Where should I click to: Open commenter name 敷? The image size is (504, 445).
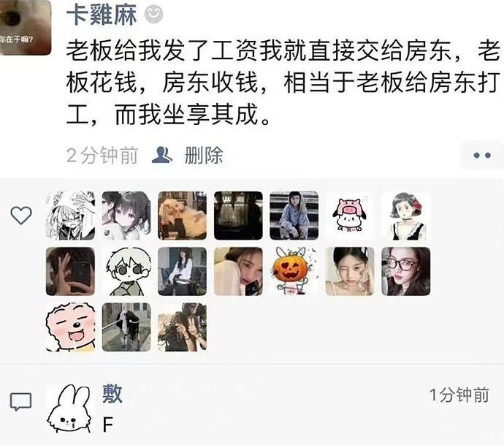coord(112,394)
